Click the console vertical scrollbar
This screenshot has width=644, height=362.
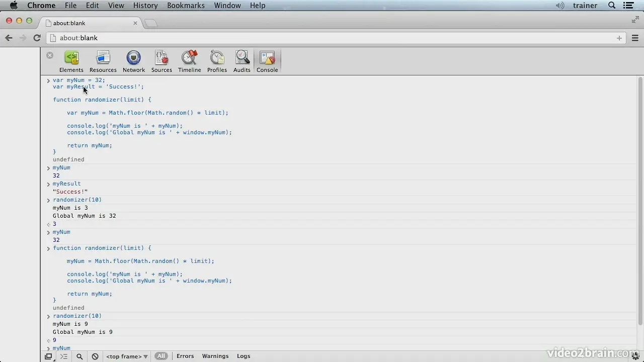pos(640,201)
